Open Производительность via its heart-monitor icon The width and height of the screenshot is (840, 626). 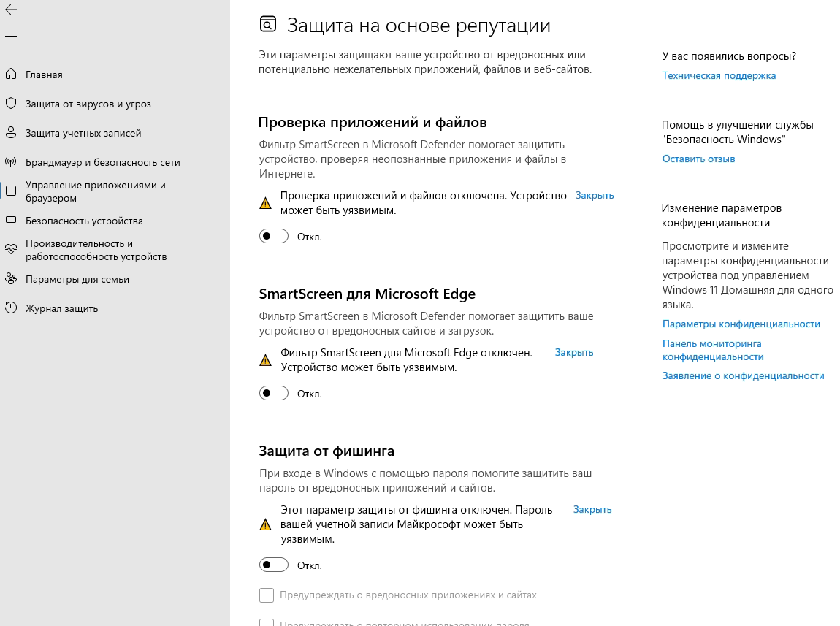(11, 249)
